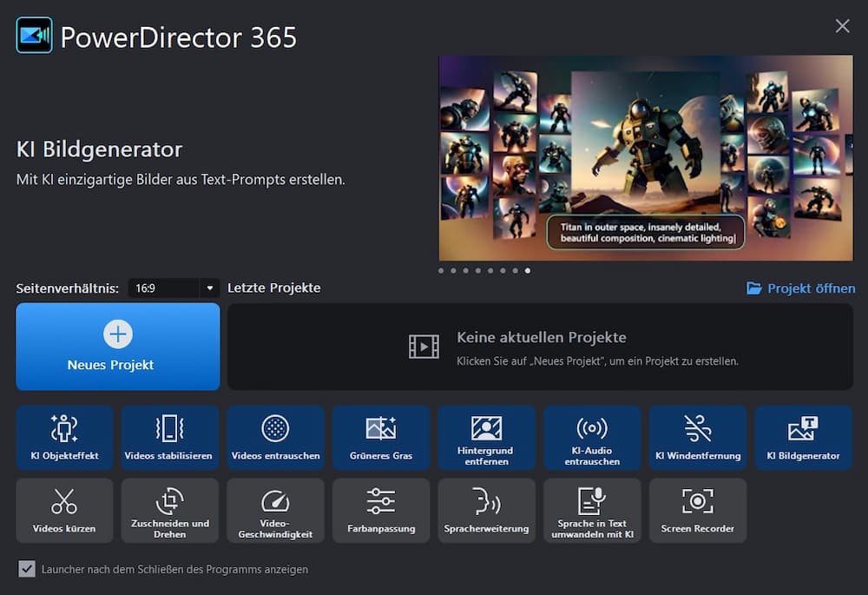Open Videos kürzen tool

tap(64, 511)
